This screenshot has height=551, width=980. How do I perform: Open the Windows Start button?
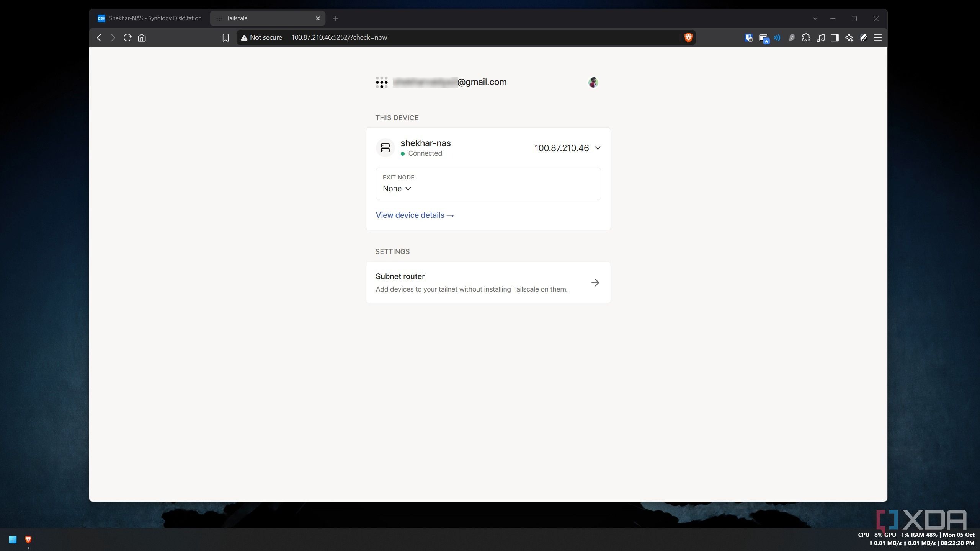[x=13, y=540]
